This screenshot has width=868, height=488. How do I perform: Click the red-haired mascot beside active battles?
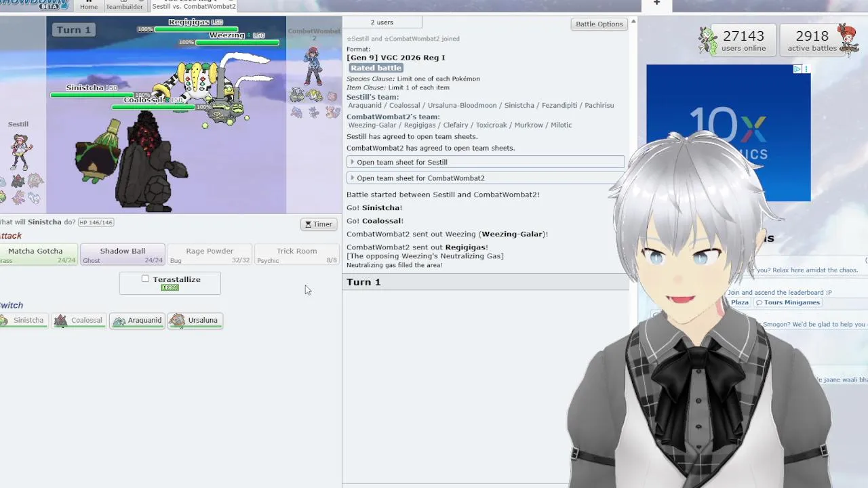point(848,39)
